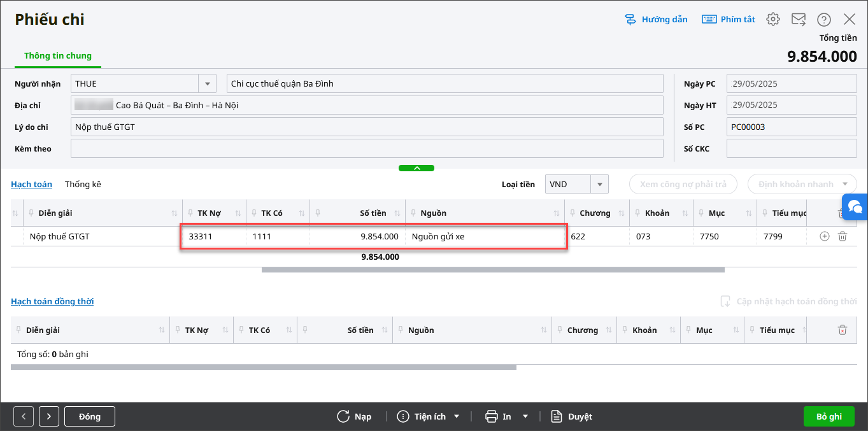This screenshot has height=431, width=868.
Task: Click the printer In icon
Action: [492, 416]
